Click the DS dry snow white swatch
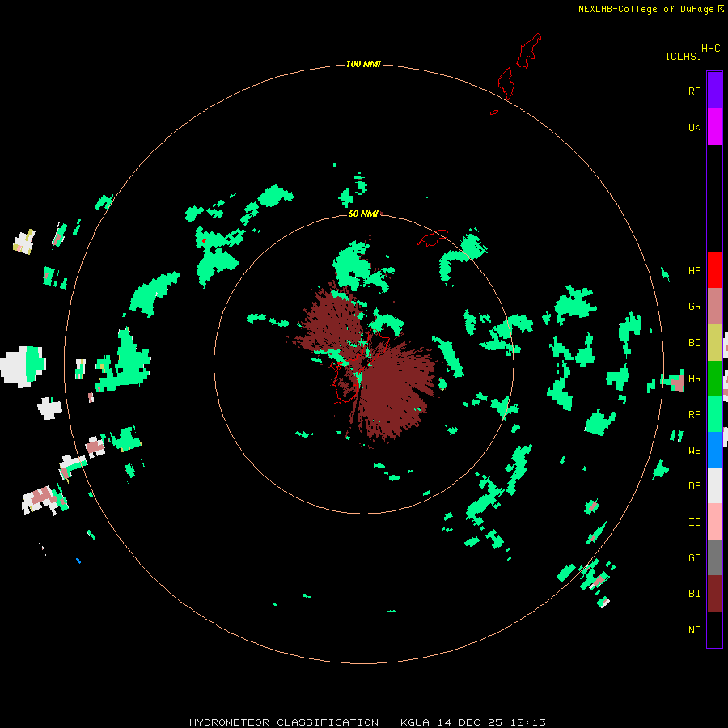This screenshot has width=728, height=728. 714,485
